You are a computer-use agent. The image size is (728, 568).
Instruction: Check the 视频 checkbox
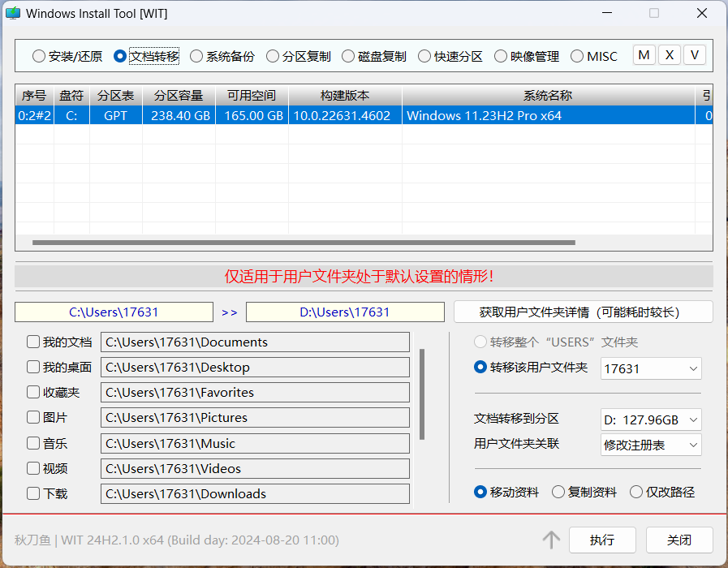[33, 468]
